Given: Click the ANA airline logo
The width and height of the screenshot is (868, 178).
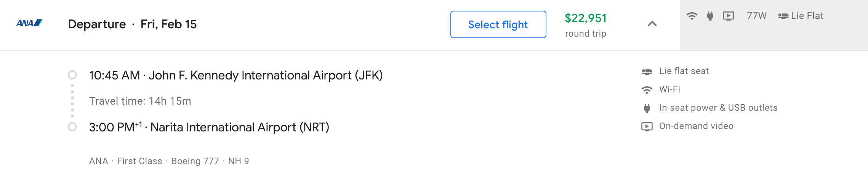Looking at the screenshot, I should (x=29, y=23).
